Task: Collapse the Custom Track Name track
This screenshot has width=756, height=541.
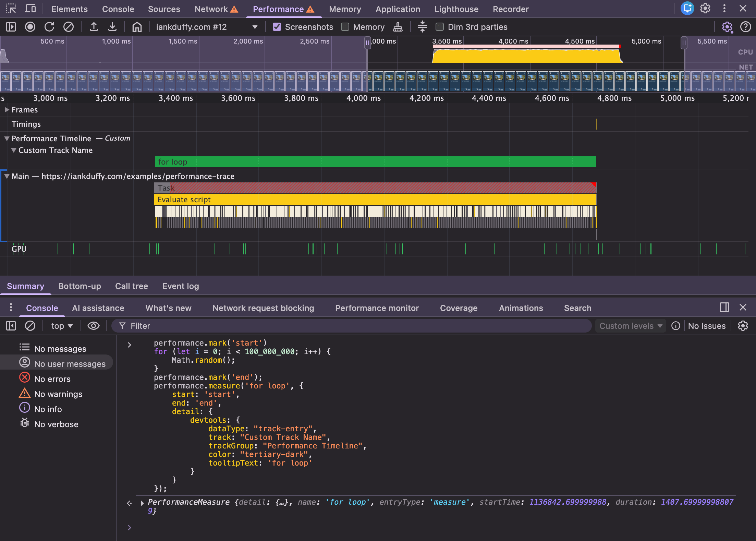Action: [14, 150]
